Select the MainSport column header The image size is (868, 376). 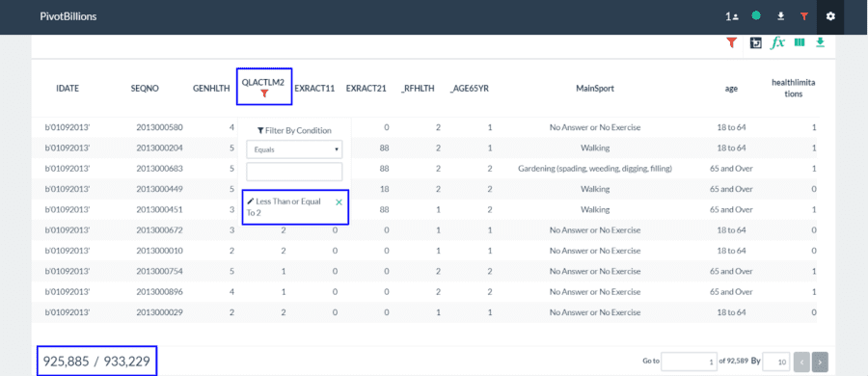click(x=595, y=88)
